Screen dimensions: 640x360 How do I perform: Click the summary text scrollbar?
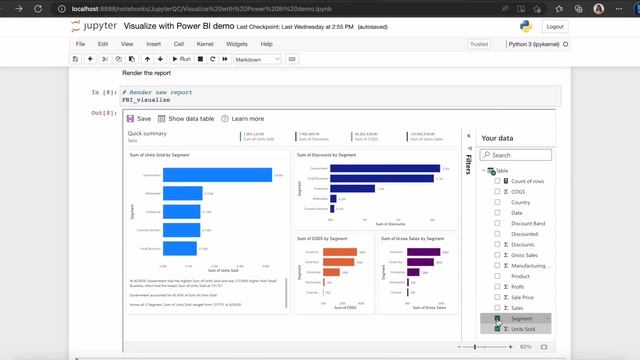[x=286, y=293]
